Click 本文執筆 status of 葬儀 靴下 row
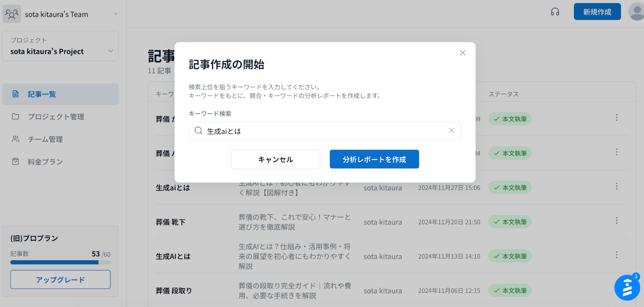 pyautogui.click(x=510, y=222)
